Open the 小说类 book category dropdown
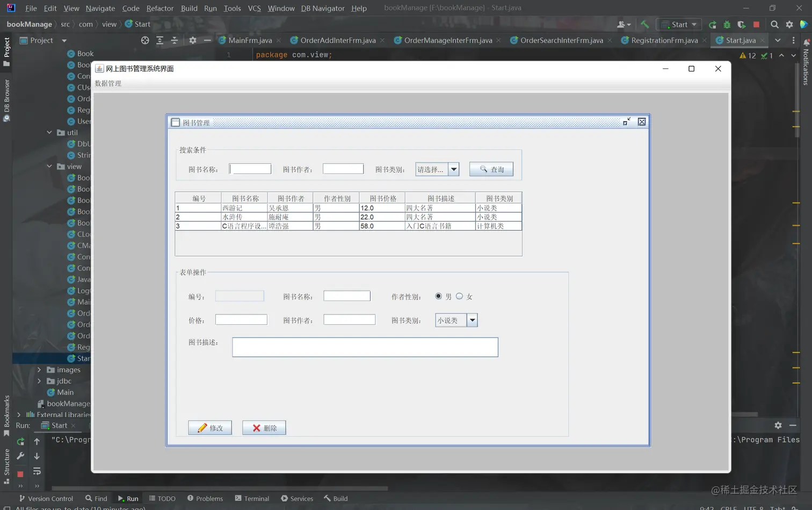The image size is (812, 510). (x=472, y=320)
